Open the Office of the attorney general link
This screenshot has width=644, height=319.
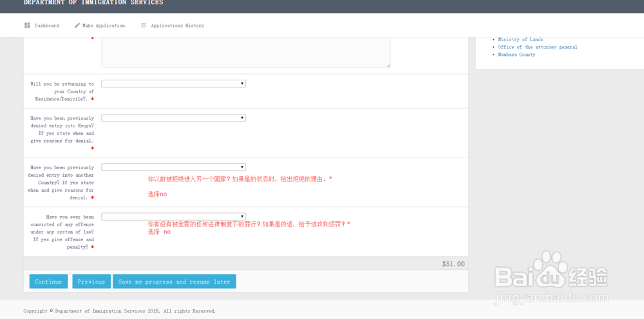pyautogui.click(x=538, y=47)
